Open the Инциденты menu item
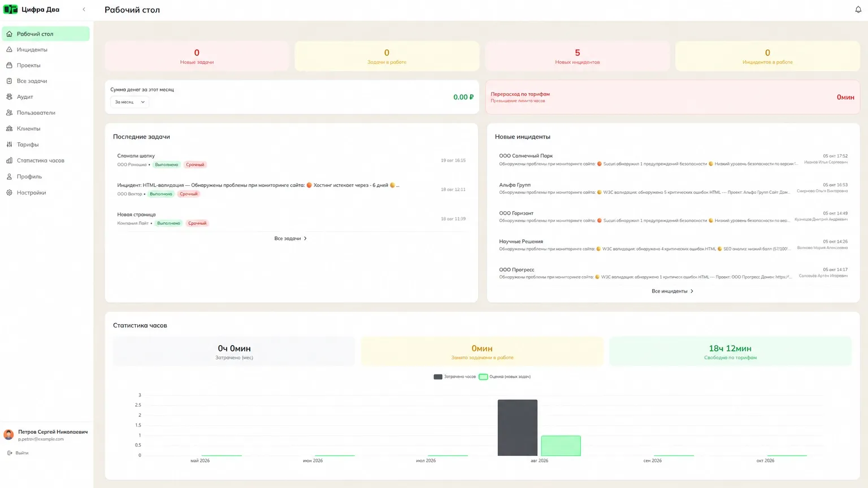 pos(46,50)
